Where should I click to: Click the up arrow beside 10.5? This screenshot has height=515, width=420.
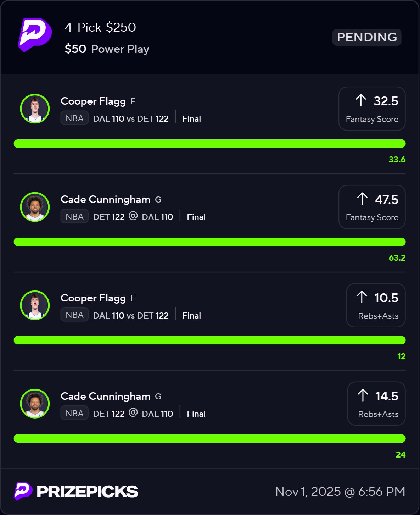tap(362, 297)
